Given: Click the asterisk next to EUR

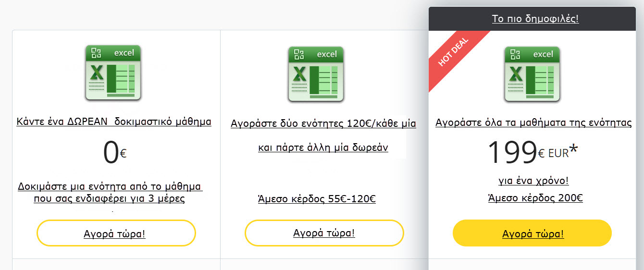Looking at the screenshot, I should click(574, 150).
